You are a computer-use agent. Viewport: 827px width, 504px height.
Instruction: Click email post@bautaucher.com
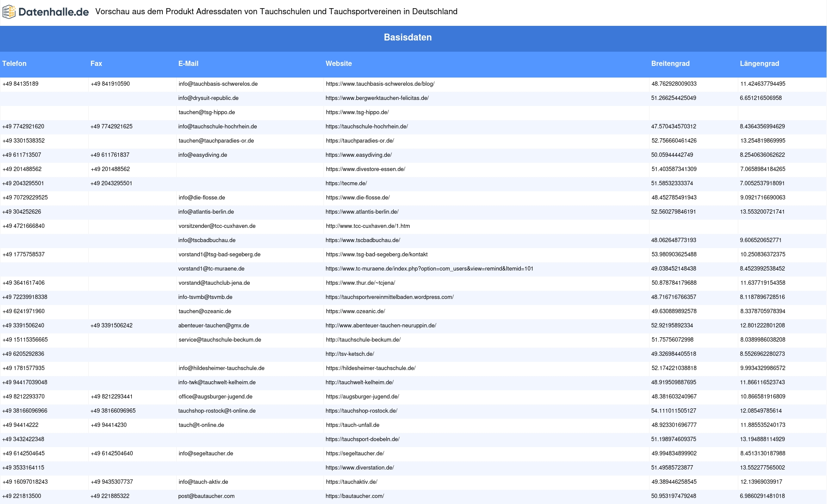(x=206, y=496)
